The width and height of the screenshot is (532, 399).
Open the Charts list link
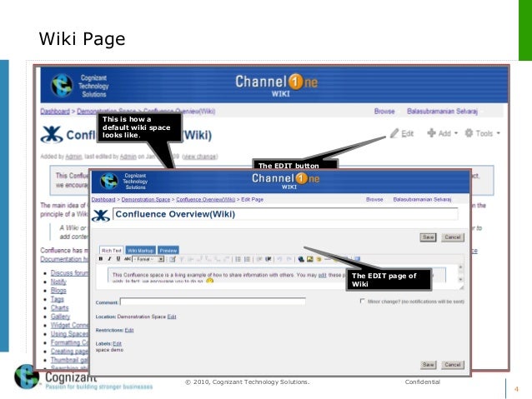59,308
